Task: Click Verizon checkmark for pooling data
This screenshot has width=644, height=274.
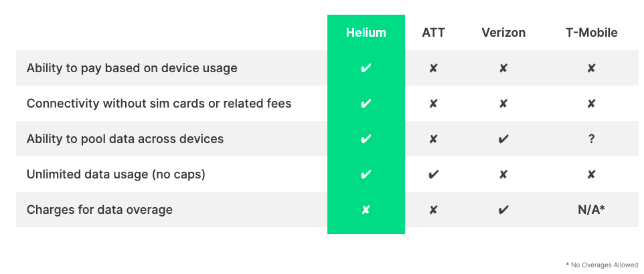Action: coord(503,139)
